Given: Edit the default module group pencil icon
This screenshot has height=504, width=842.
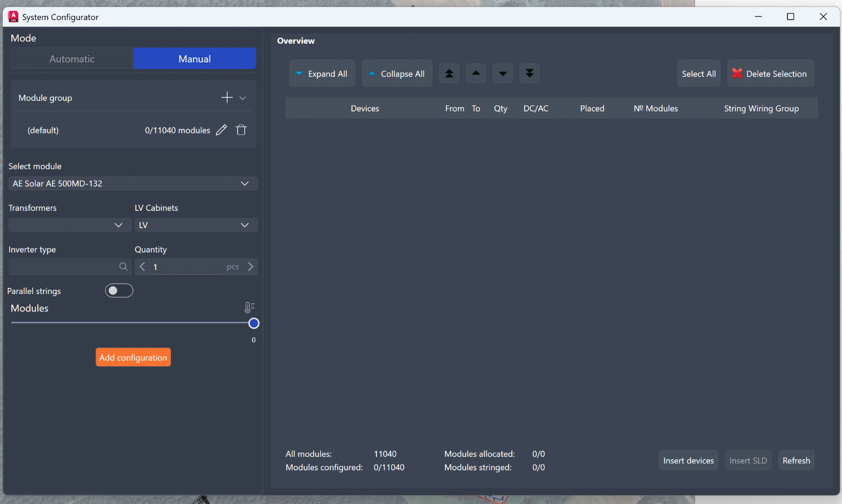Looking at the screenshot, I should [221, 130].
